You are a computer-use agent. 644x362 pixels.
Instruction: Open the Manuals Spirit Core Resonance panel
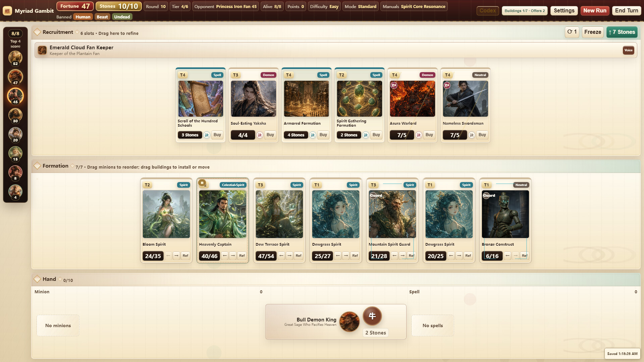[x=414, y=6]
